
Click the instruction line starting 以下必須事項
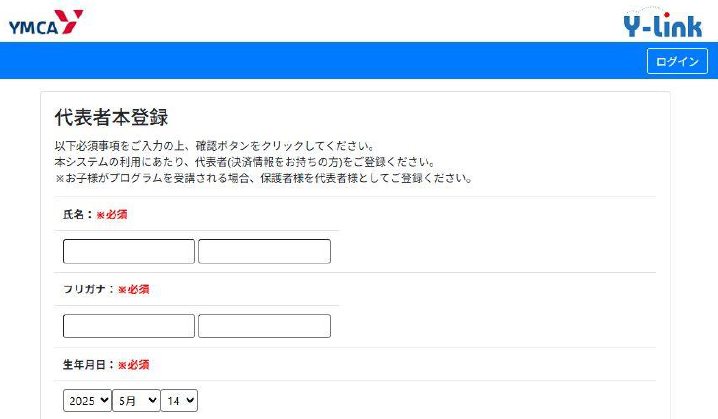[215, 146]
